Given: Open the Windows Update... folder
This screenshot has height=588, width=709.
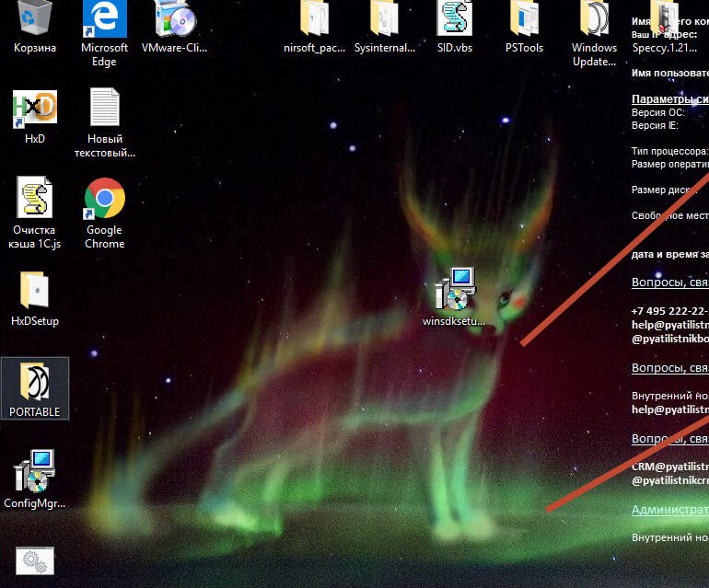Looking at the screenshot, I should click(x=594, y=34).
